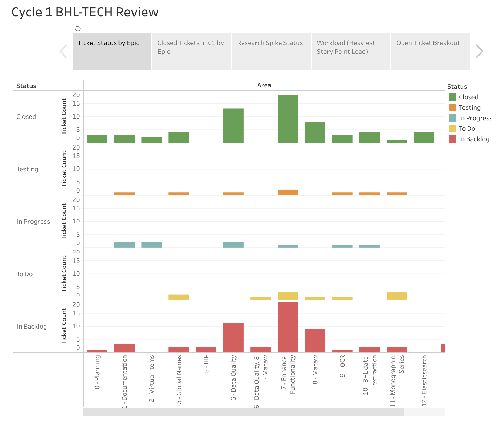Viewport: 504px width, 423px height.
Task: Highlight the To Do legend item
Action: pos(467,129)
